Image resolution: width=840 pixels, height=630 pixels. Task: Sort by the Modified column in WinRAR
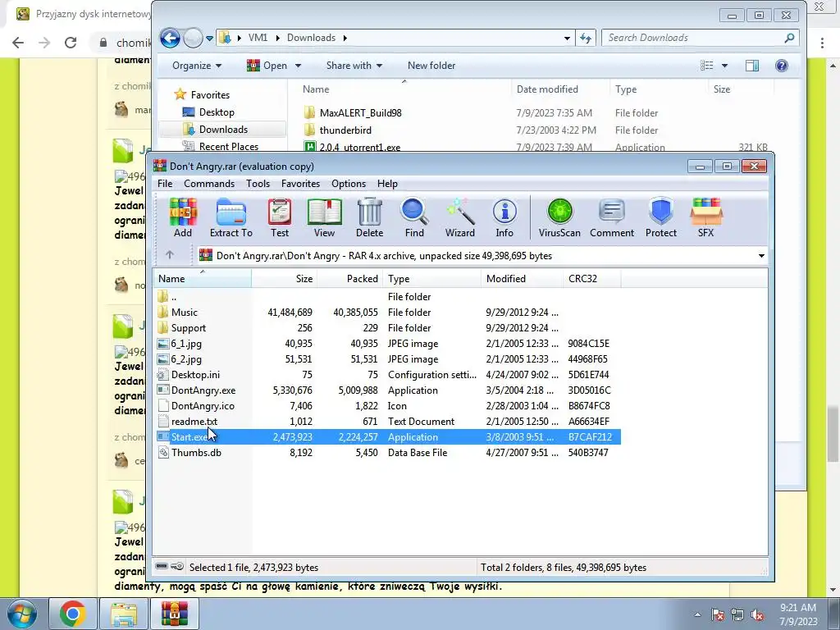coord(523,279)
